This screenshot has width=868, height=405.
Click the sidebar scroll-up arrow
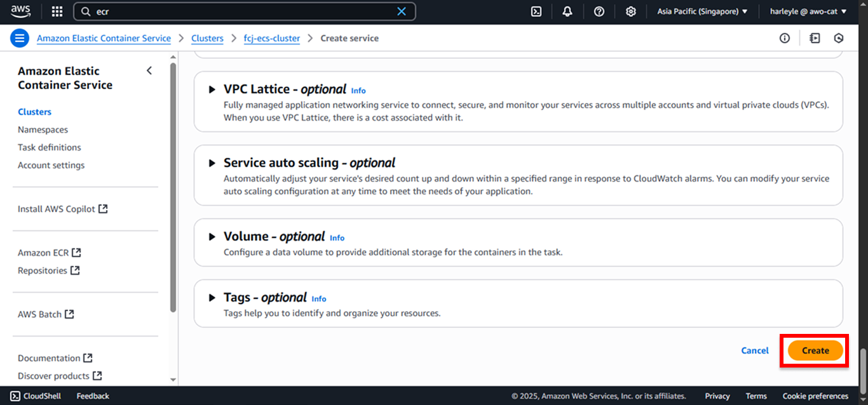point(173,57)
